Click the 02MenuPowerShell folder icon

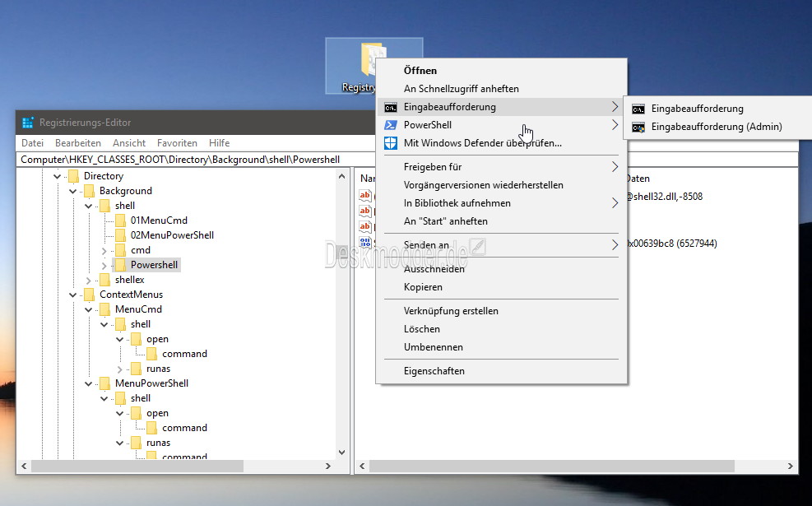tap(120, 235)
